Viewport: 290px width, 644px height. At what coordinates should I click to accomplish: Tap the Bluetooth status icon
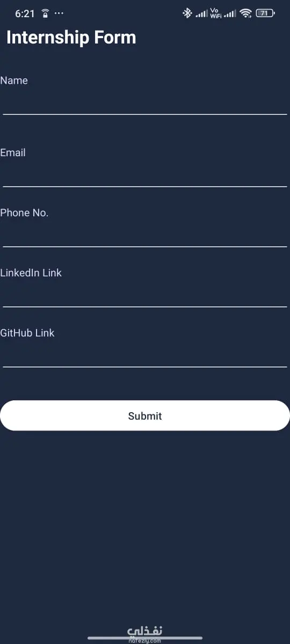[x=187, y=13]
